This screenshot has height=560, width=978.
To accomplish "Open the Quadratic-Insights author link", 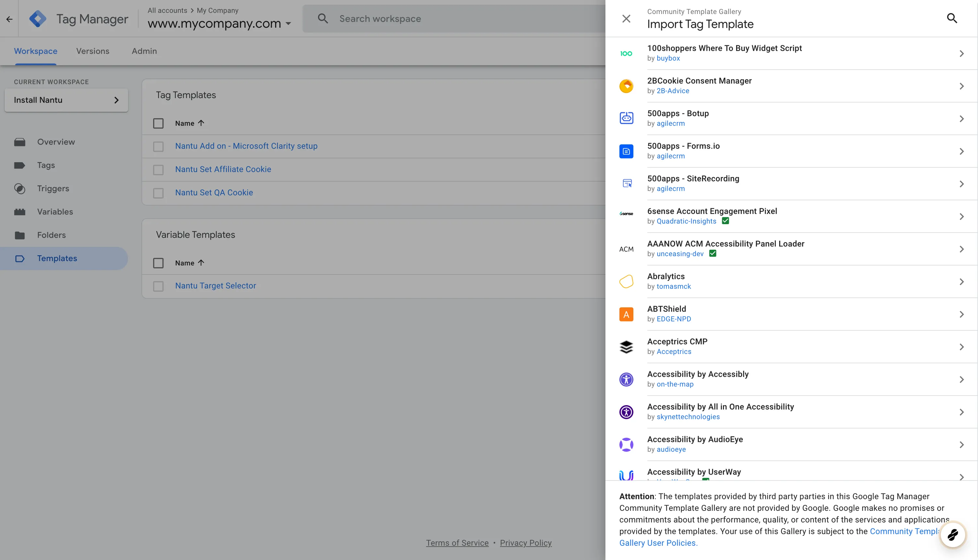I will (686, 221).
